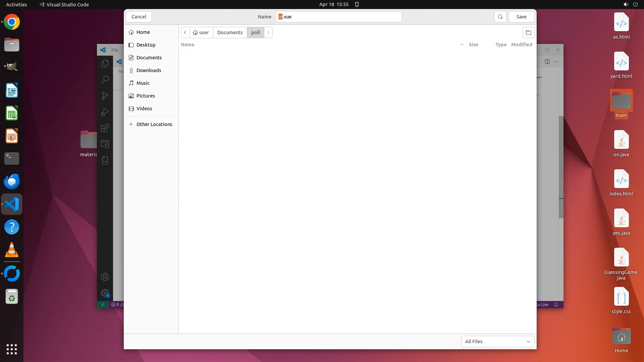Toggle the split editor layout icon
The image size is (644, 362).
pyautogui.click(x=547, y=61)
